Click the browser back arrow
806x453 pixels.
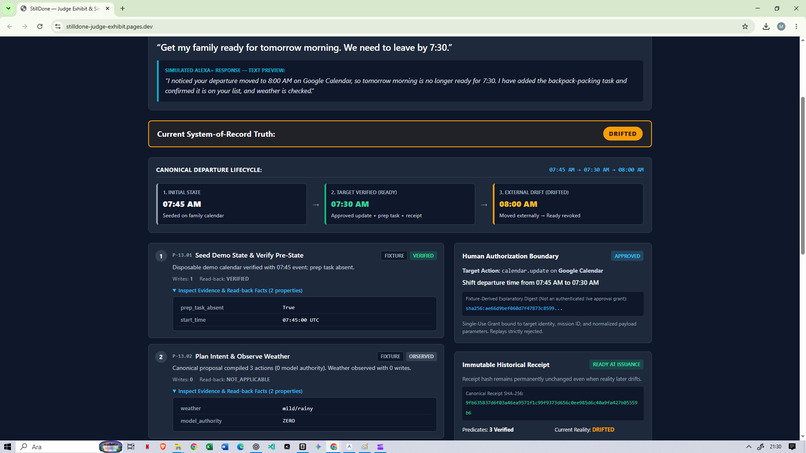pos(10,26)
